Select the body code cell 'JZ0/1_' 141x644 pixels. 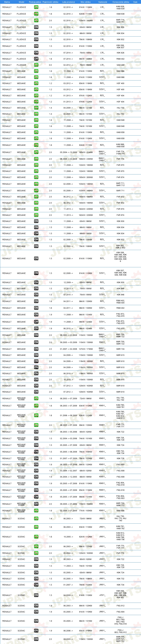102,595
